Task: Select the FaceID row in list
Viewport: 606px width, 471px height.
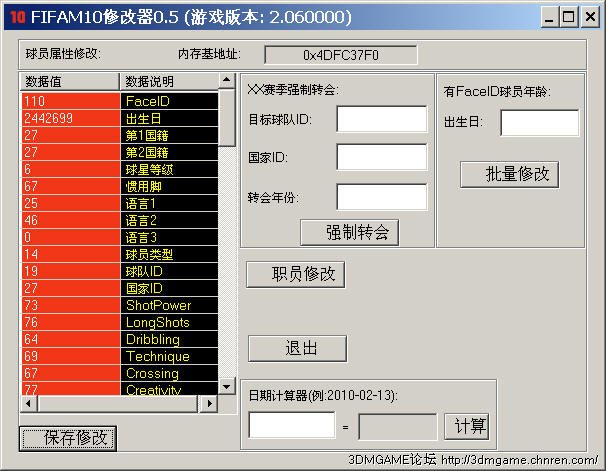Action: [120, 101]
